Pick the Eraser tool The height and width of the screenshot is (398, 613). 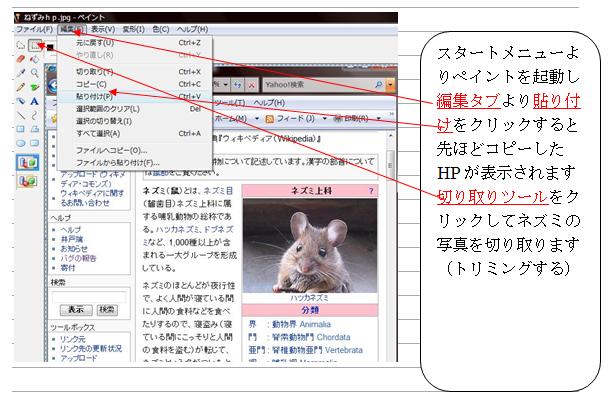point(21,59)
